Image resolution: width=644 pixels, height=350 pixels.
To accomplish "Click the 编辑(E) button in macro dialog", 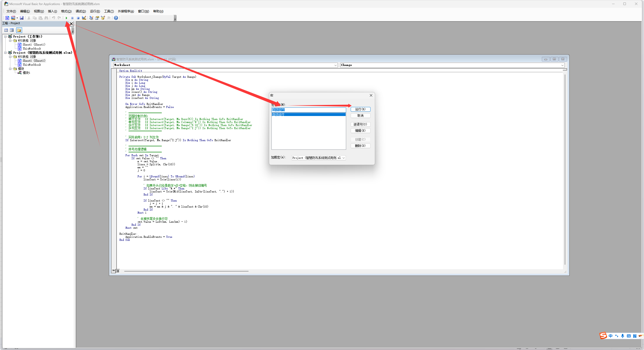I will [x=360, y=131].
